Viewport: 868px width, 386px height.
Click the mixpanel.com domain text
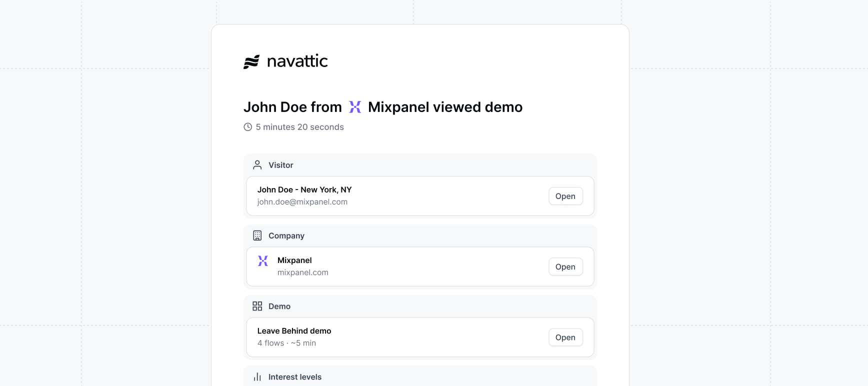[x=303, y=272]
